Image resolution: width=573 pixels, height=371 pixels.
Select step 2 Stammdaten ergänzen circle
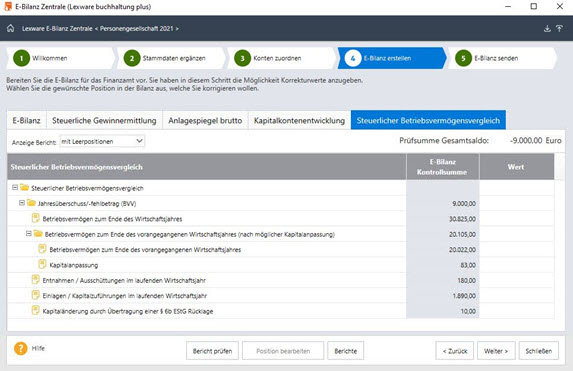click(x=132, y=58)
